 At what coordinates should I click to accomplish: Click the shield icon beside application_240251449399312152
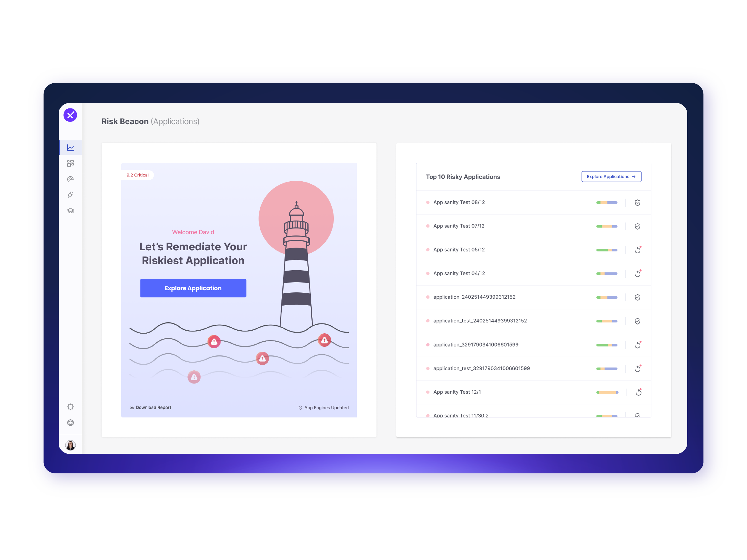coord(638,297)
